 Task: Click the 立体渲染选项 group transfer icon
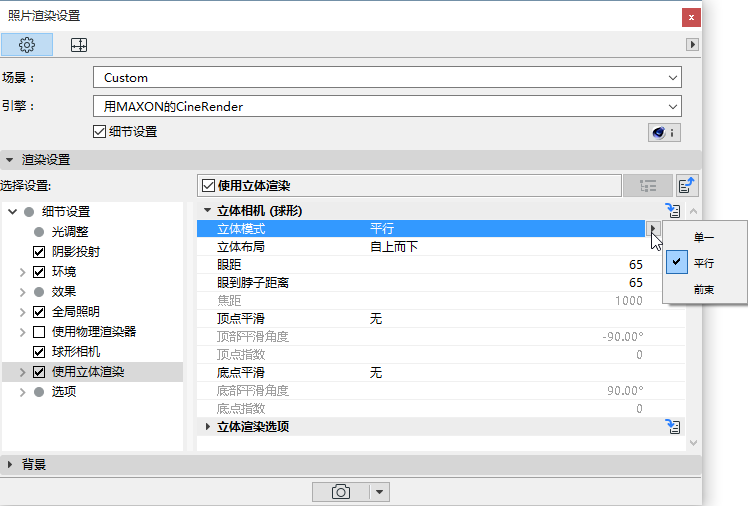coord(673,426)
